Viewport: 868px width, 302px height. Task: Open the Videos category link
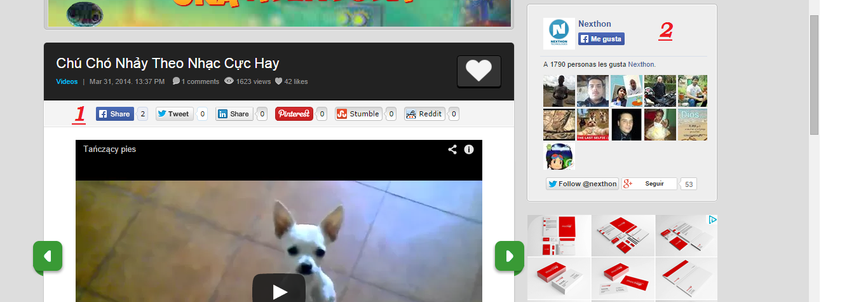pos(67,81)
